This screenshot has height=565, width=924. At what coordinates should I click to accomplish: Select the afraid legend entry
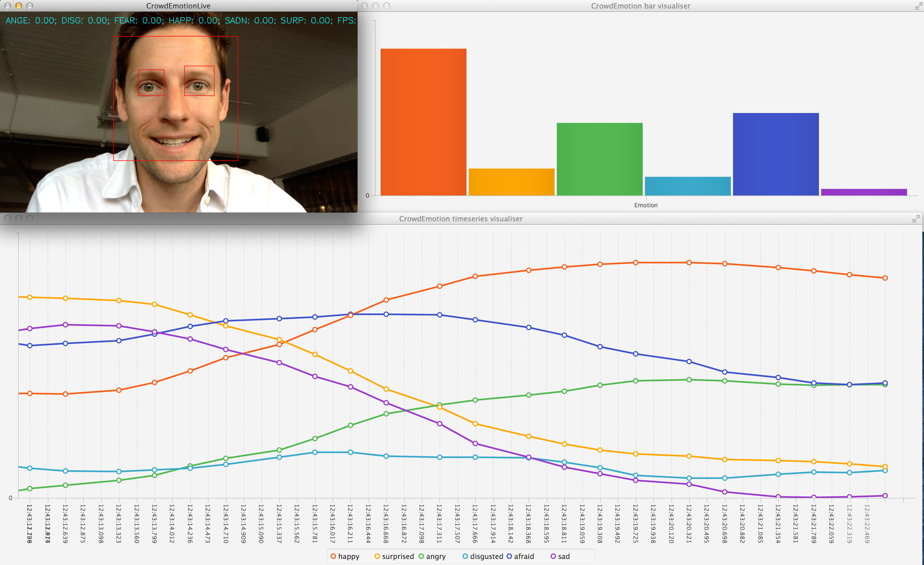point(520,557)
